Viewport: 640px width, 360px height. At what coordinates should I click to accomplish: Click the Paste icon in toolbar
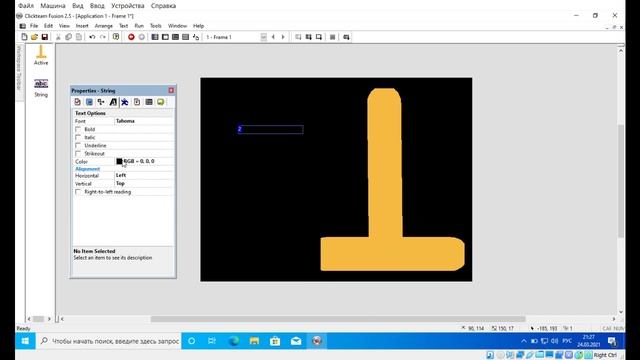click(79, 37)
